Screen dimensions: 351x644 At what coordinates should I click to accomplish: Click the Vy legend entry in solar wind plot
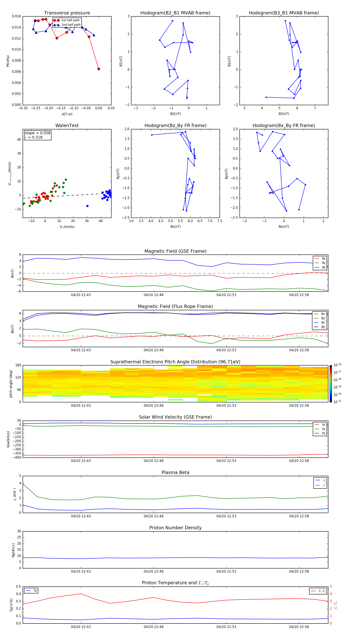pyautogui.click(x=320, y=429)
